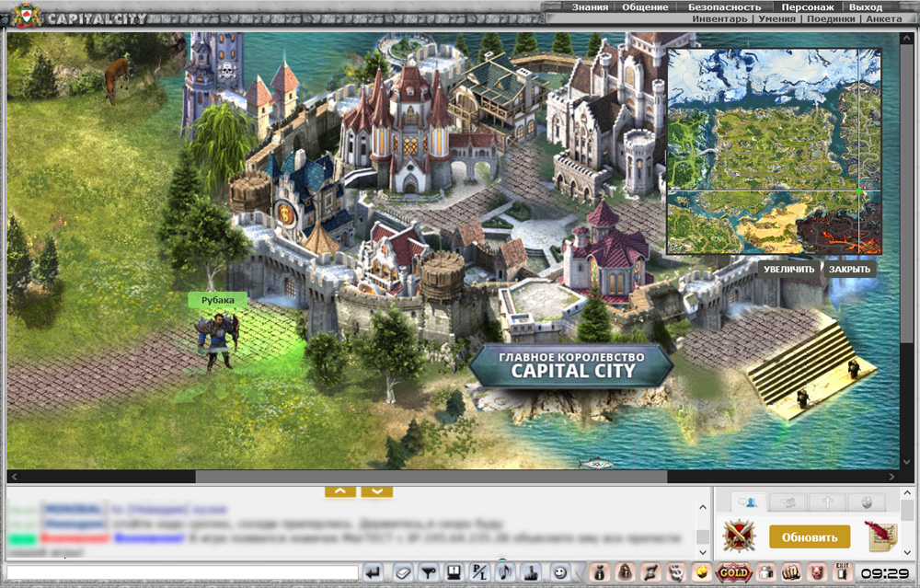Click the GOLD shop icon
The image size is (920, 588).
pyautogui.click(x=733, y=572)
